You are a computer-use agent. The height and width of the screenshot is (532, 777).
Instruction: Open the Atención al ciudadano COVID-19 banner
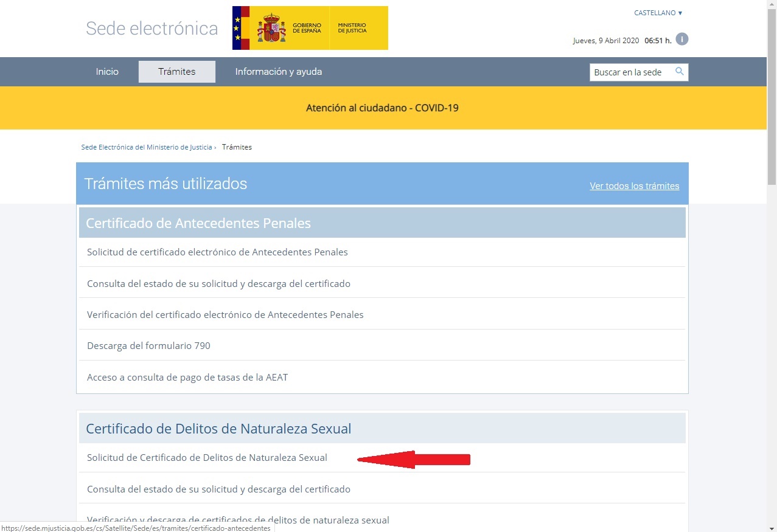[382, 108]
